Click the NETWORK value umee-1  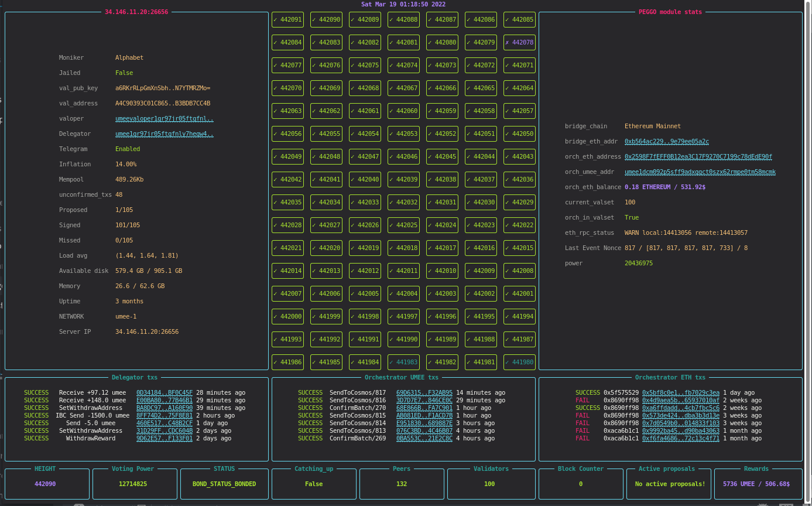126,317
